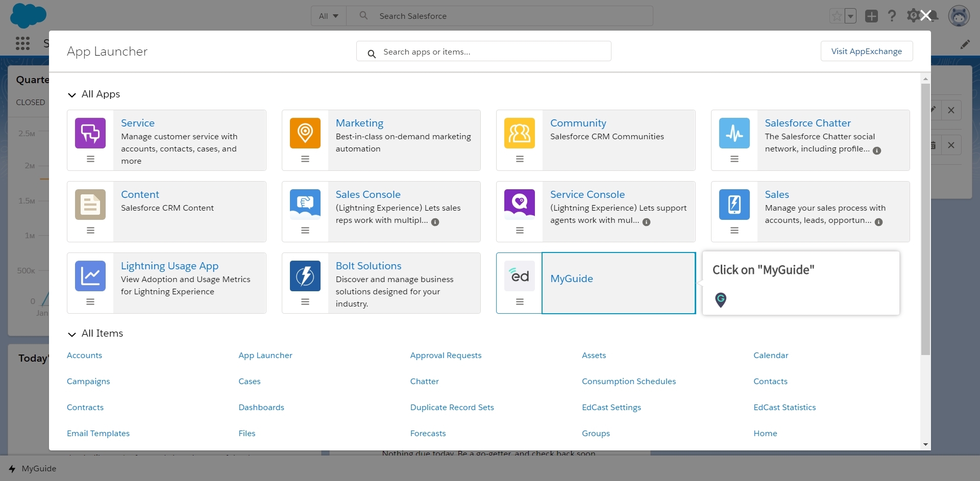
Task: Open the user avatar profile menu
Action: [959, 16]
